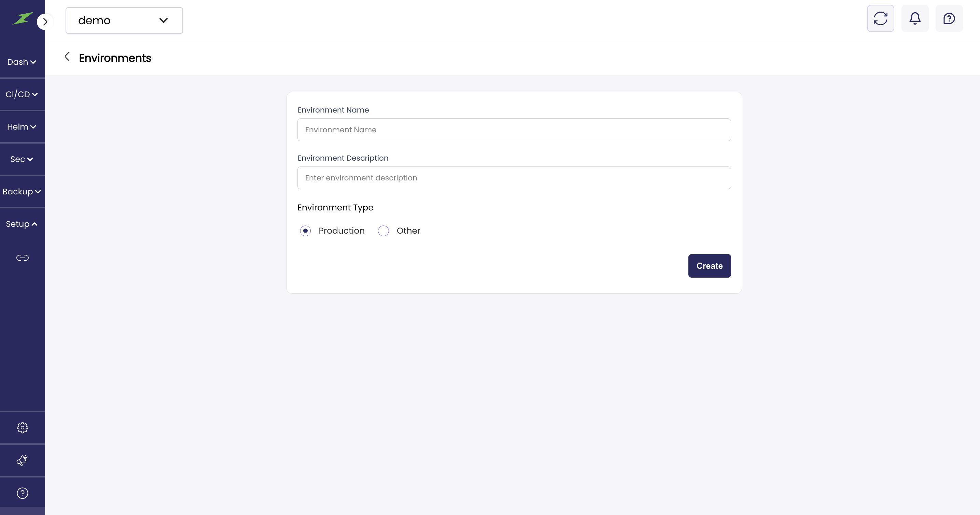Open the demo project dropdown
This screenshot has height=515, width=980.
[x=124, y=20]
